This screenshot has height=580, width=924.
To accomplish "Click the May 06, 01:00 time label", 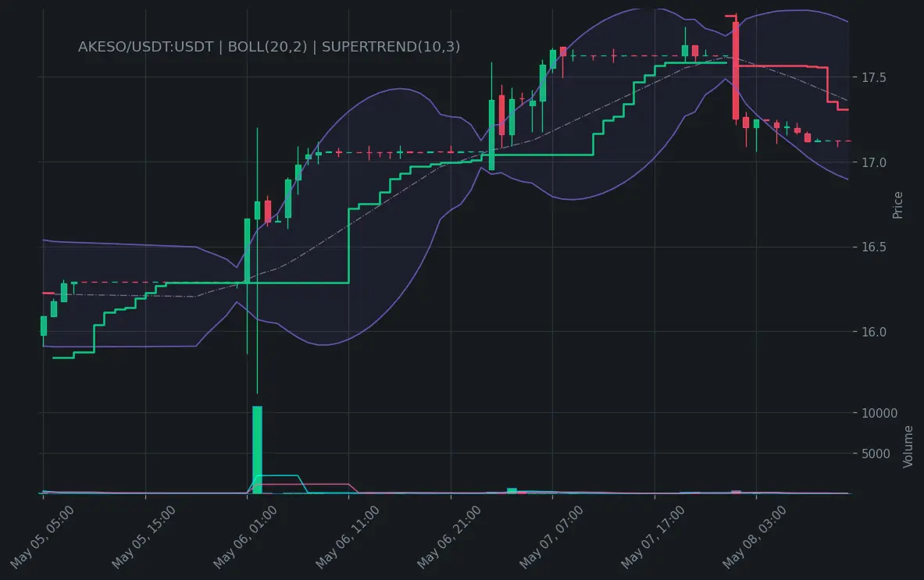I will pyautogui.click(x=245, y=537).
